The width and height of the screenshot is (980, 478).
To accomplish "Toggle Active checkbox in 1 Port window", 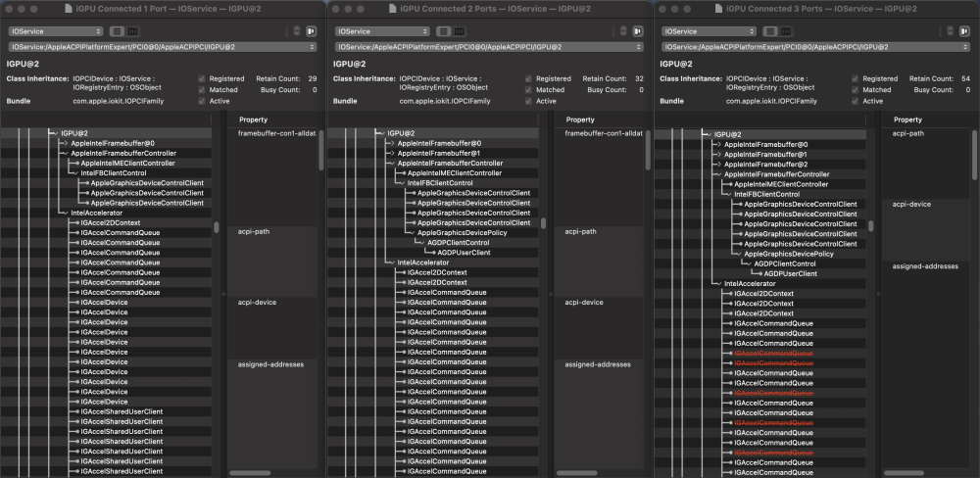I will click(x=201, y=101).
